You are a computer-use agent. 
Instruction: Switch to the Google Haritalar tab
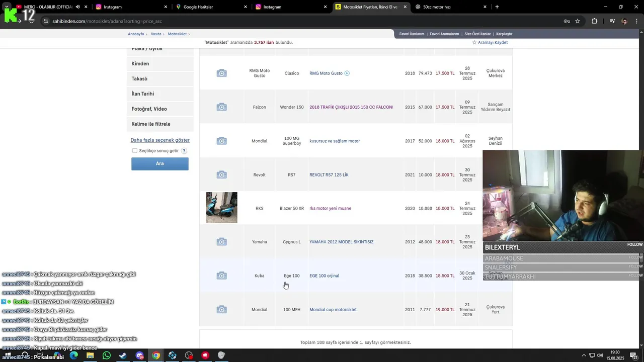pyautogui.click(x=211, y=7)
